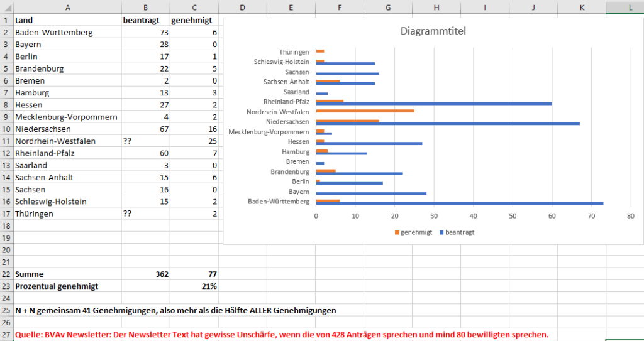This screenshot has width=644, height=341.
Task: Click the 'N + N gemeinsam 41 Genehmigungen' note
Action: pos(175,311)
